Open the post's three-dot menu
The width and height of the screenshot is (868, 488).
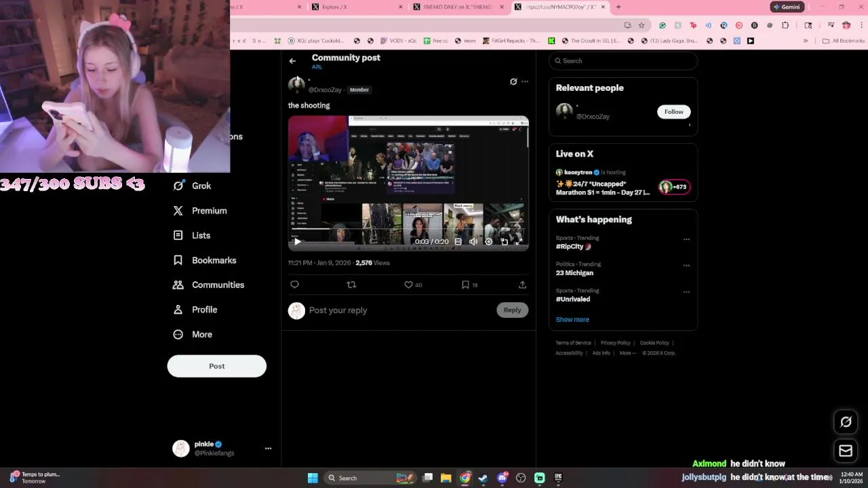(x=525, y=81)
